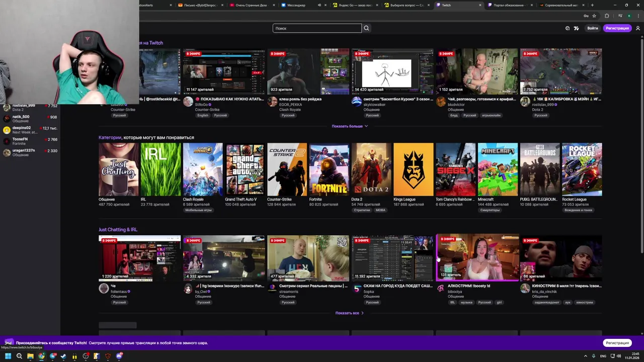Open deepins02 channel avatar in sidebar
The width and height of the screenshot is (644, 362).
tap(7, 130)
